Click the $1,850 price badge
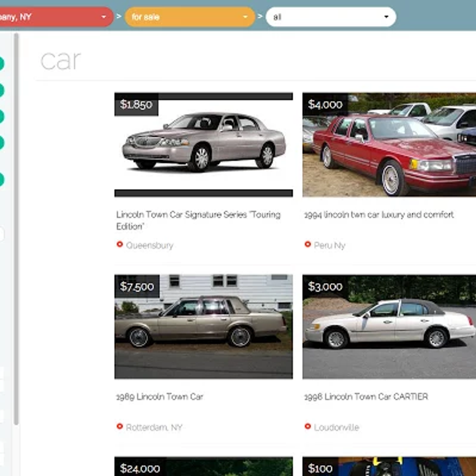 coord(136,104)
